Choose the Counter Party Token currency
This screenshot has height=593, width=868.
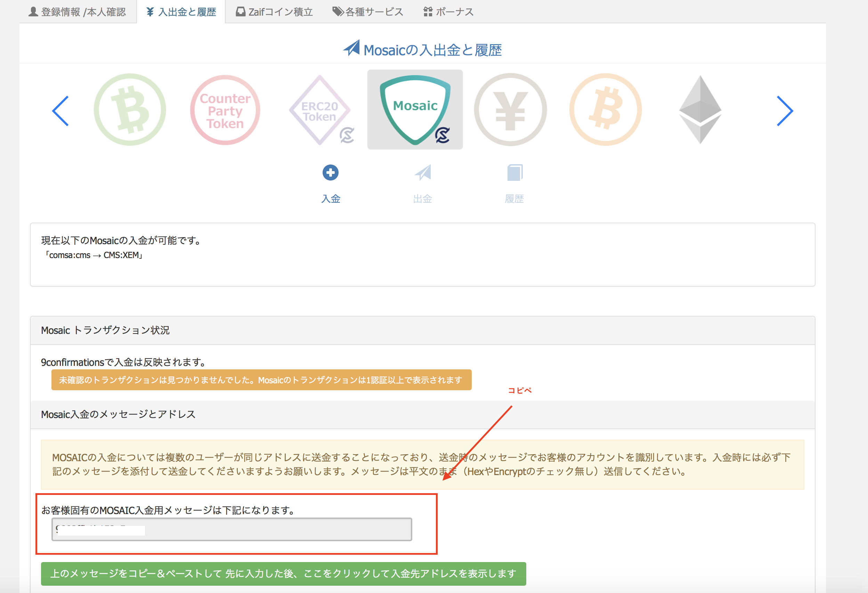coord(225,110)
